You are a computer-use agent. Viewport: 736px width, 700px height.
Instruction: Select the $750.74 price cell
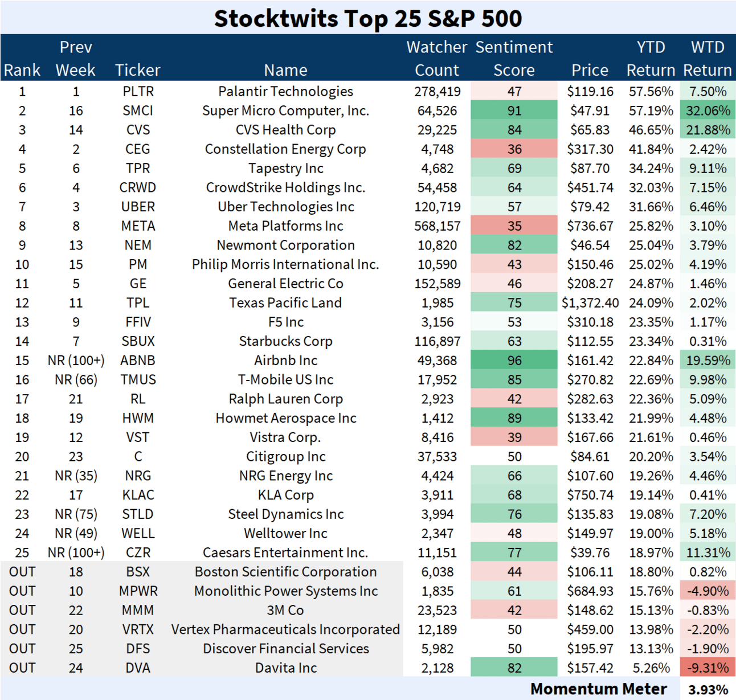[590, 496]
